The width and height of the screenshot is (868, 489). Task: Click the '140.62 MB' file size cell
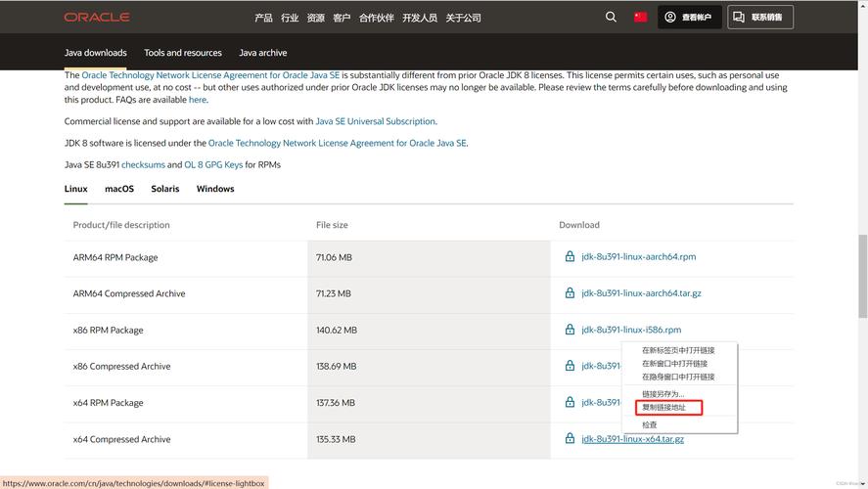429,331
